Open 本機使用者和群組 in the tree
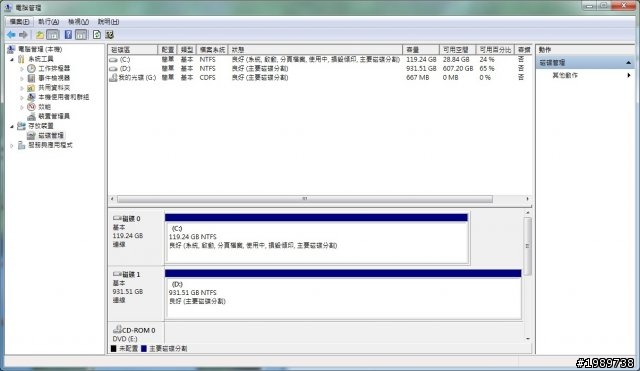 [x=63, y=97]
